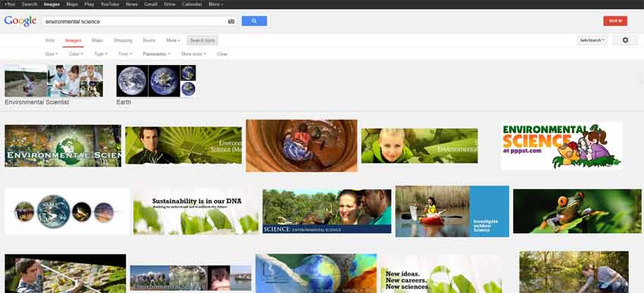The image size is (644, 293).
Task: Open Play in the top bar
Action: pyautogui.click(x=89, y=4)
